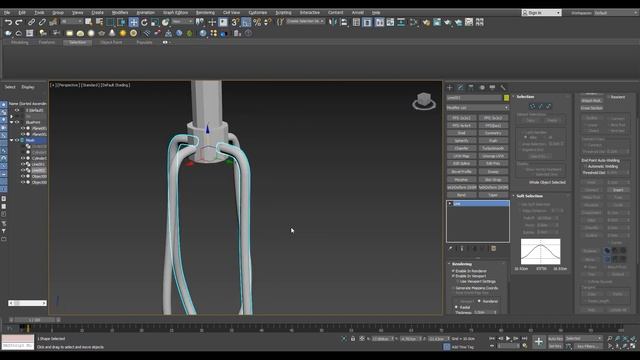Click the Symmetry modifier button
Screen dimensions: 640x360
493,133
